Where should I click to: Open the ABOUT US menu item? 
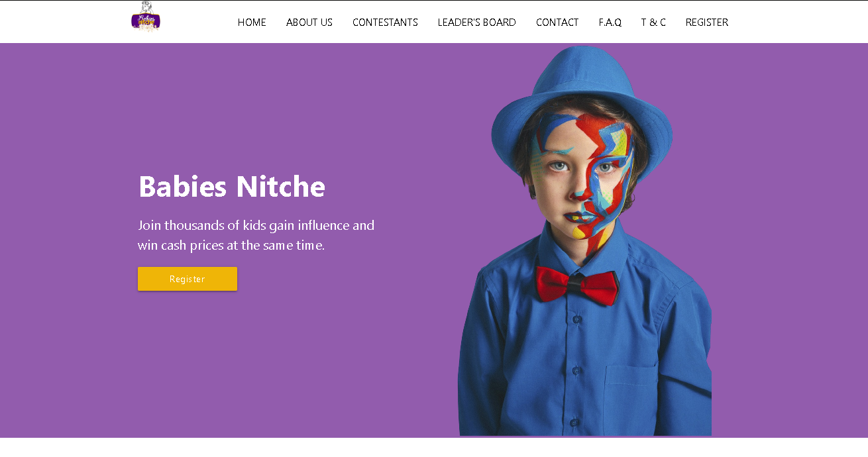coord(309,23)
